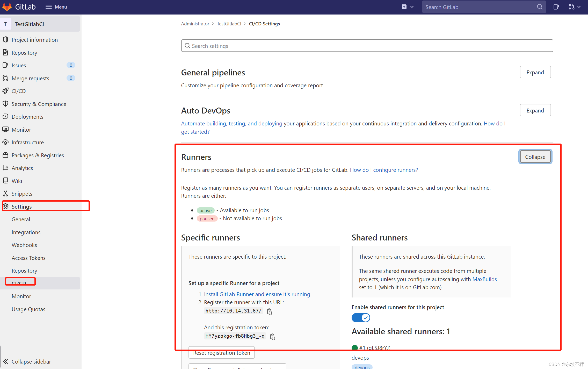Open the issues icon in top bar
The height and width of the screenshot is (369, 588).
(x=556, y=7)
